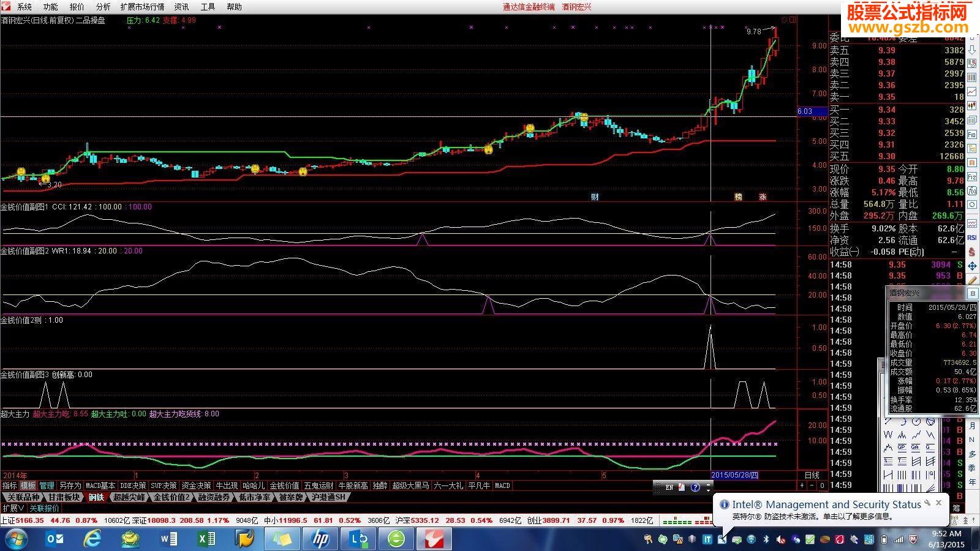The width and height of the screenshot is (980, 551).
Task: Close the 酒钢宏兴 data popup
Action: click(x=972, y=293)
